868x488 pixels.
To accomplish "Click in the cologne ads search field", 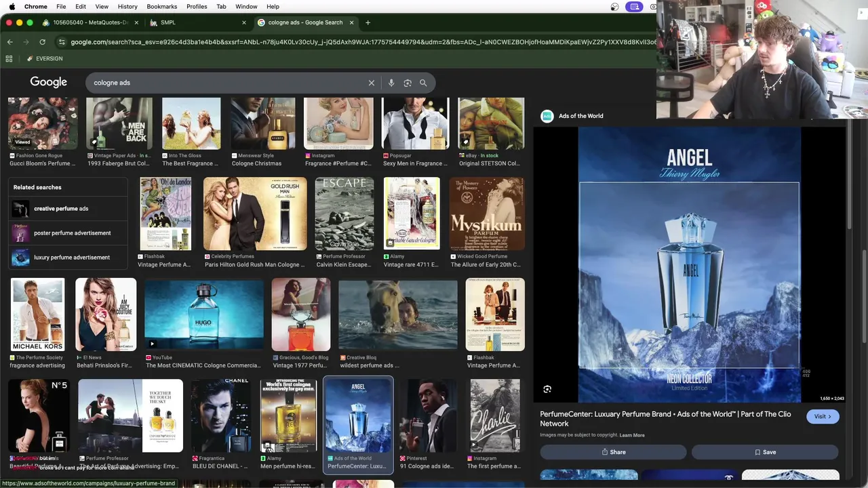I will tap(227, 83).
